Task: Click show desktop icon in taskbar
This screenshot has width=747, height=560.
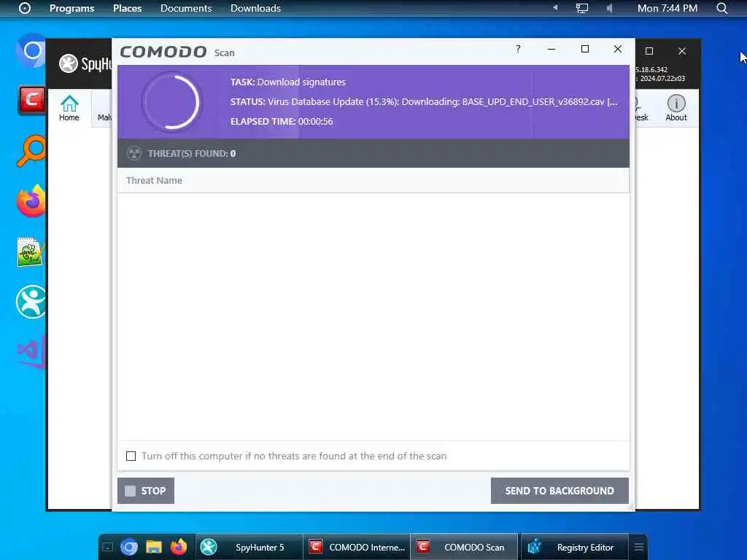Action: (x=108, y=547)
